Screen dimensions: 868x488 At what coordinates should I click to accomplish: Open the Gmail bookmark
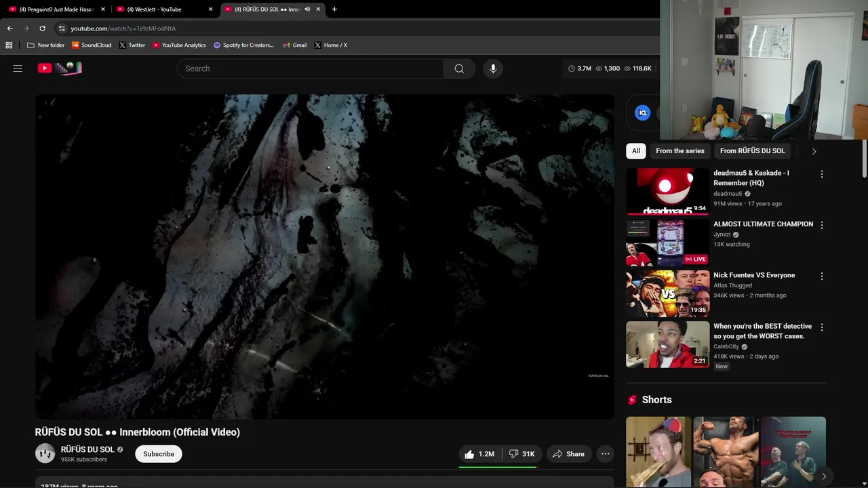click(x=295, y=45)
